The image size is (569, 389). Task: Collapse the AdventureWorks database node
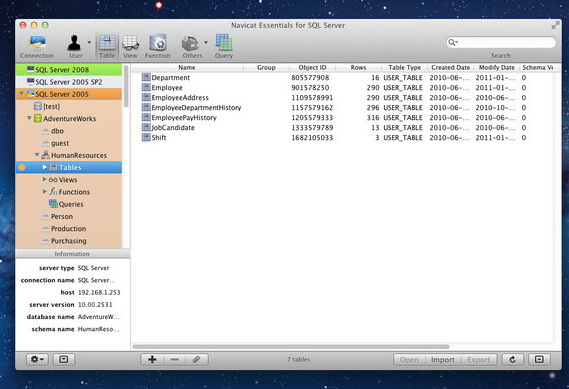[x=29, y=118]
